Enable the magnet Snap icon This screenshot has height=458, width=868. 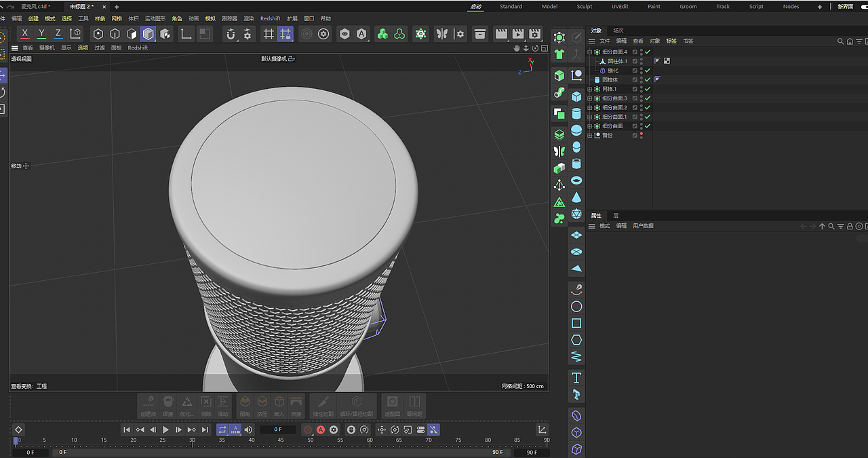(231, 34)
